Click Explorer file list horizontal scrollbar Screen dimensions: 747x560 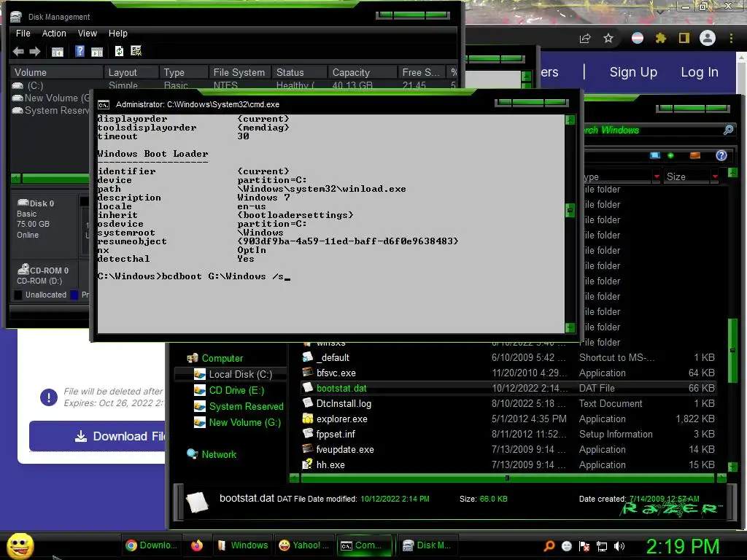[x=508, y=478]
